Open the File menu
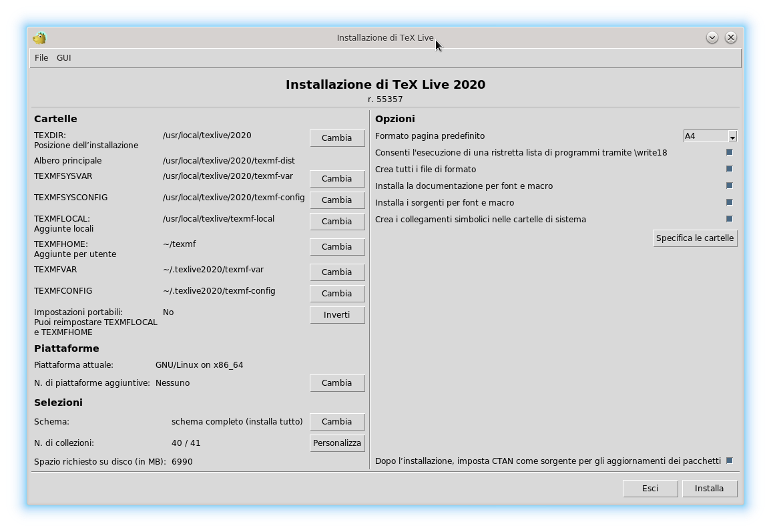 coord(41,58)
